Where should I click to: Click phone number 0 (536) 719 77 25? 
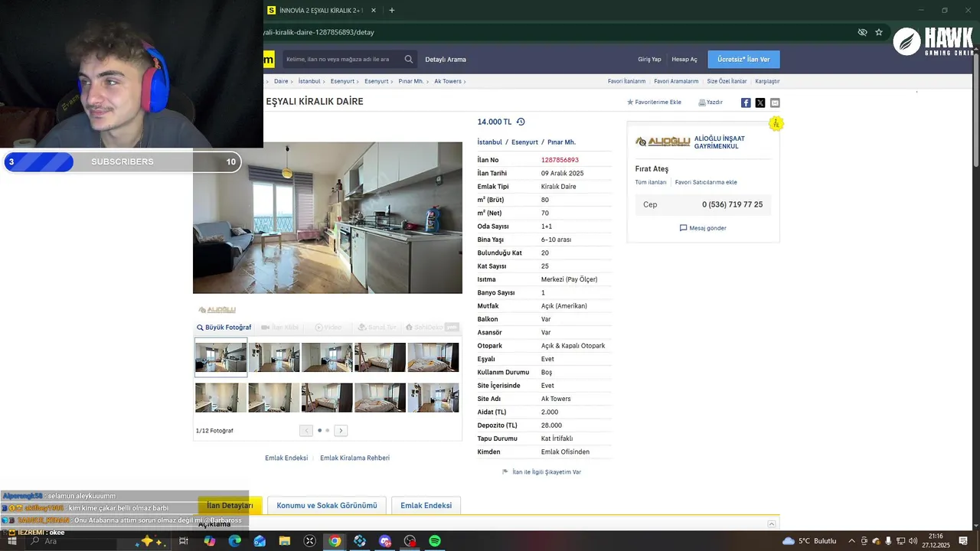coord(732,205)
